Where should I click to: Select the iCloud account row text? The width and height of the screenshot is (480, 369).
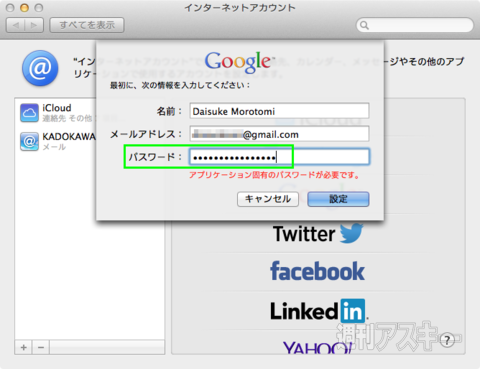(57, 108)
